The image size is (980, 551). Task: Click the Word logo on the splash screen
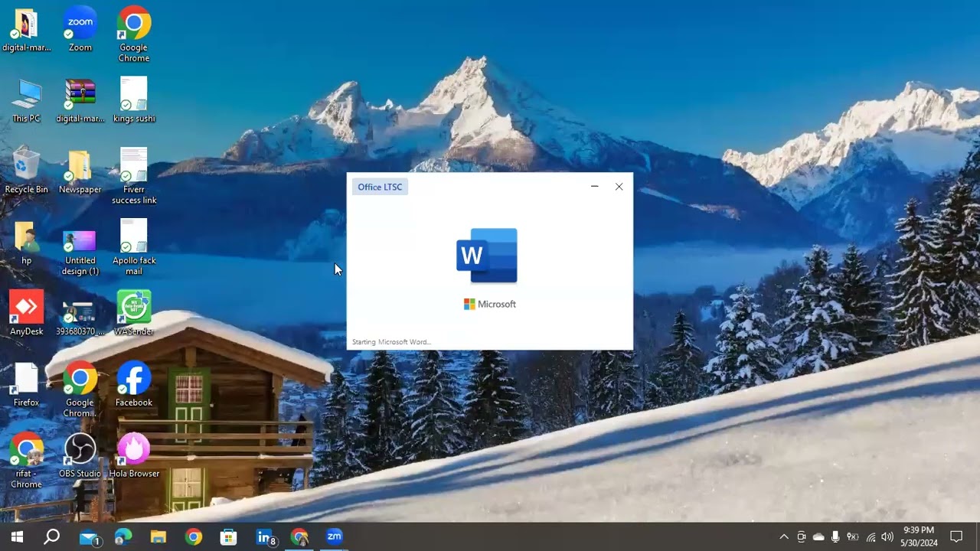[x=487, y=256]
